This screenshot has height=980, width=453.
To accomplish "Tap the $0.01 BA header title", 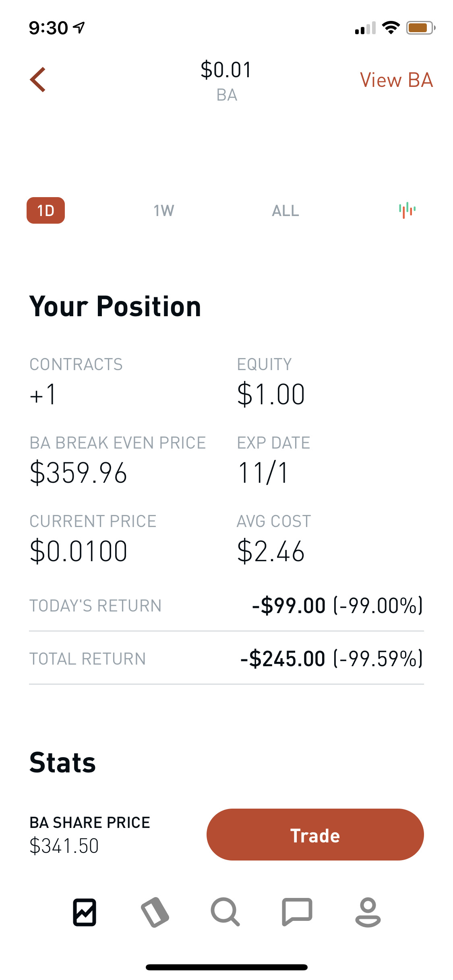I will pos(226,80).
